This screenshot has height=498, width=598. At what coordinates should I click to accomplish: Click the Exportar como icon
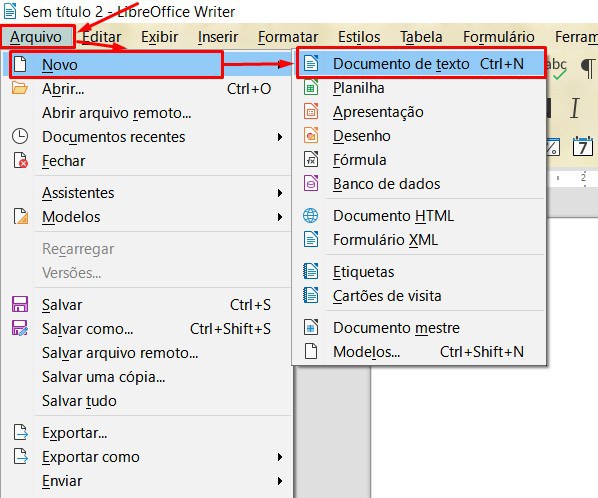click(21, 456)
